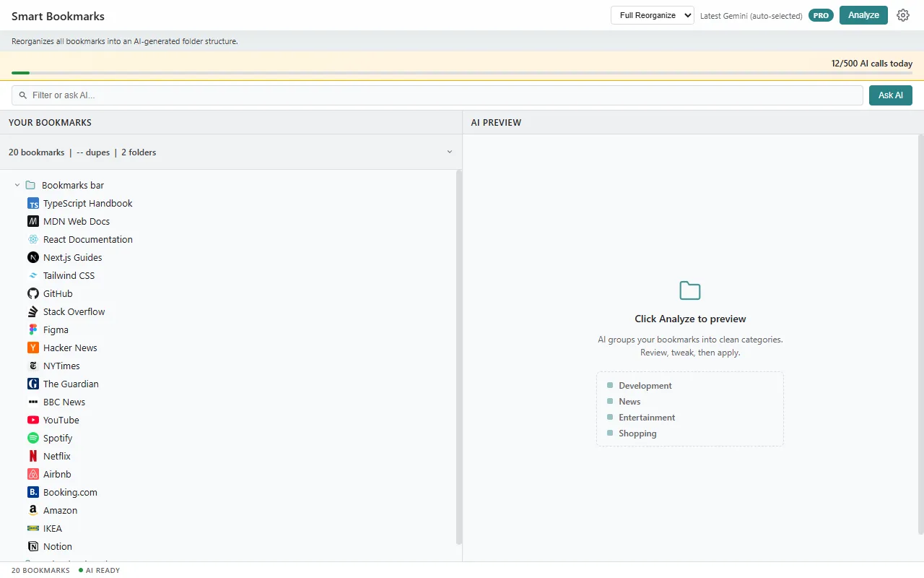924x578 pixels.
Task: Click the AI preview folder illustration
Action: [x=690, y=290]
